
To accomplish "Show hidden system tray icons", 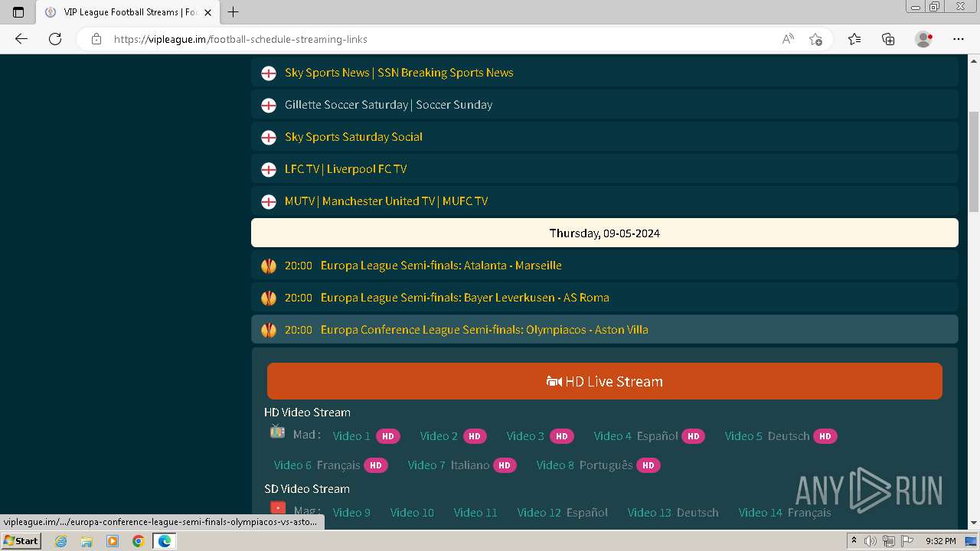I will point(854,541).
